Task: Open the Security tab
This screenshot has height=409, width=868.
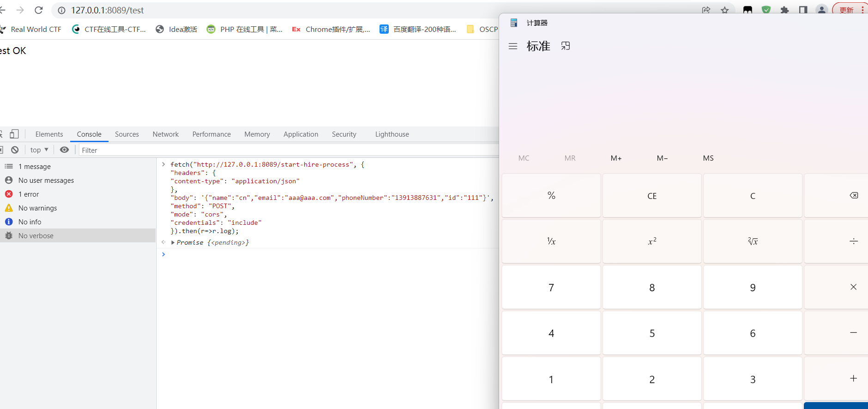Action: 344,134
